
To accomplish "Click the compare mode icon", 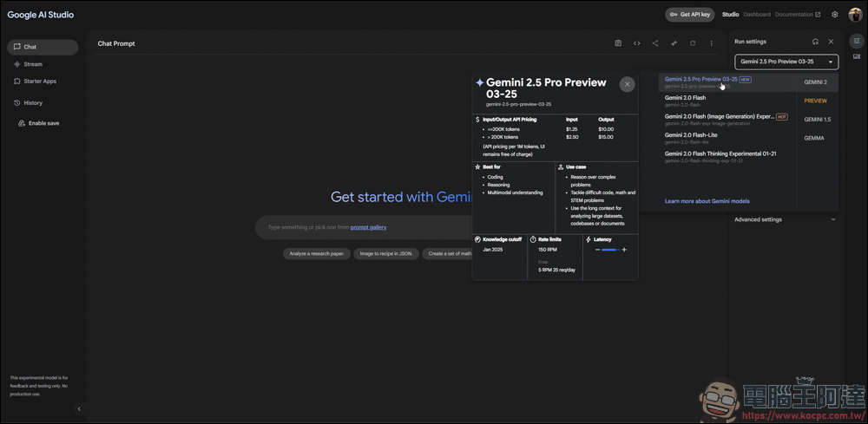I will (x=674, y=43).
